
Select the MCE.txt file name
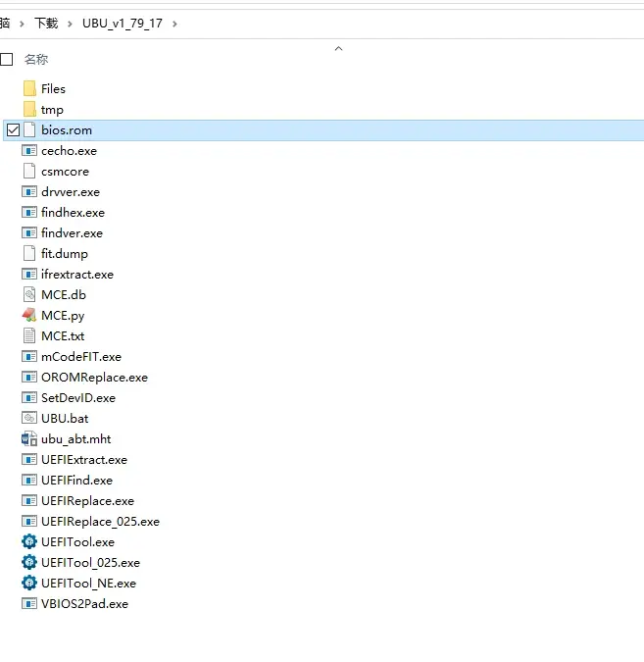[63, 336]
